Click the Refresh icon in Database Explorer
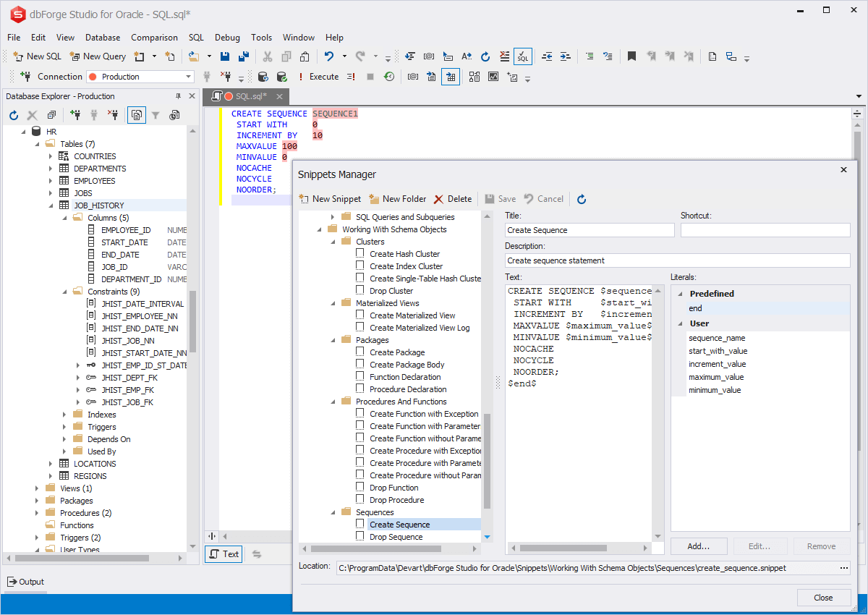 14,115
